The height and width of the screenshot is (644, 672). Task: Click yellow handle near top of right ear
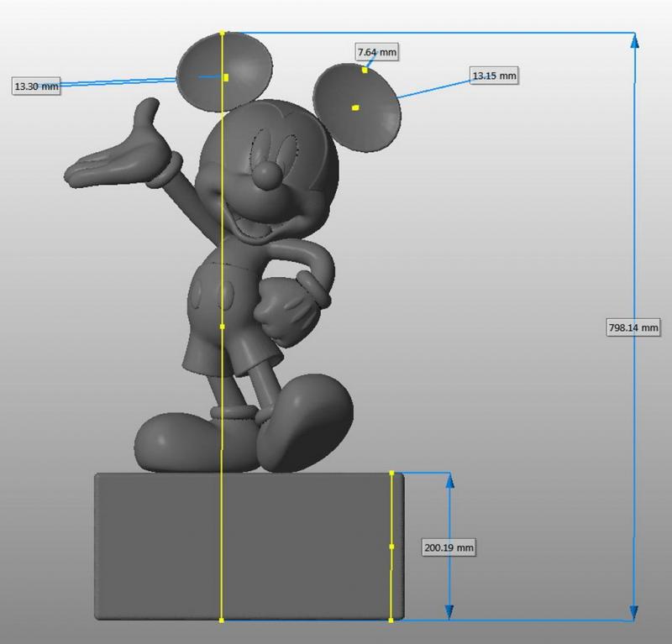pyautogui.click(x=365, y=71)
